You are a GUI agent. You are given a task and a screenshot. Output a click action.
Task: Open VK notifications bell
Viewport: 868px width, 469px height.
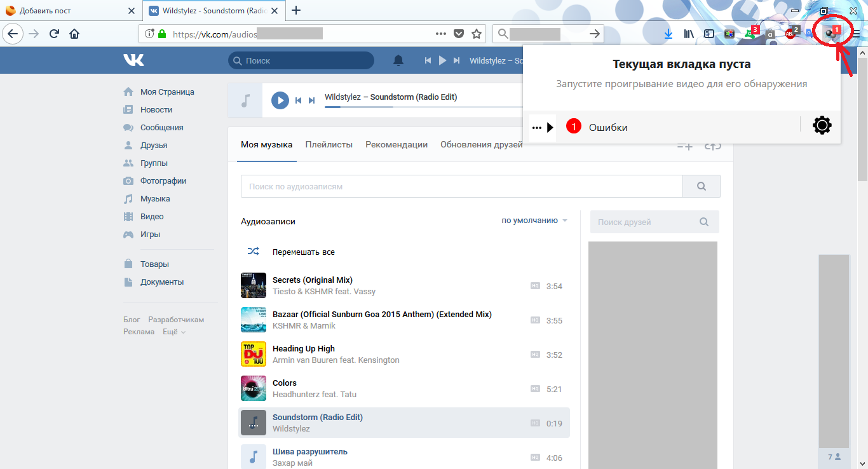[x=398, y=60]
